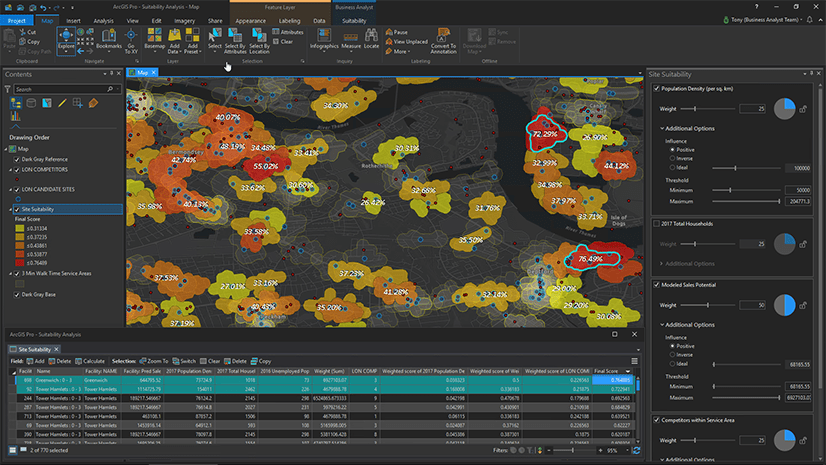Add a new field to table

point(35,361)
